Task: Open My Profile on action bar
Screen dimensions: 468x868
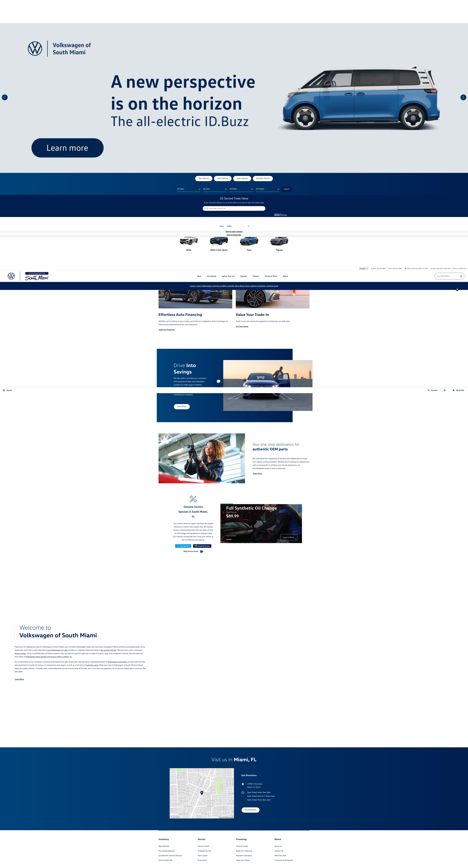Action: tap(458, 390)
